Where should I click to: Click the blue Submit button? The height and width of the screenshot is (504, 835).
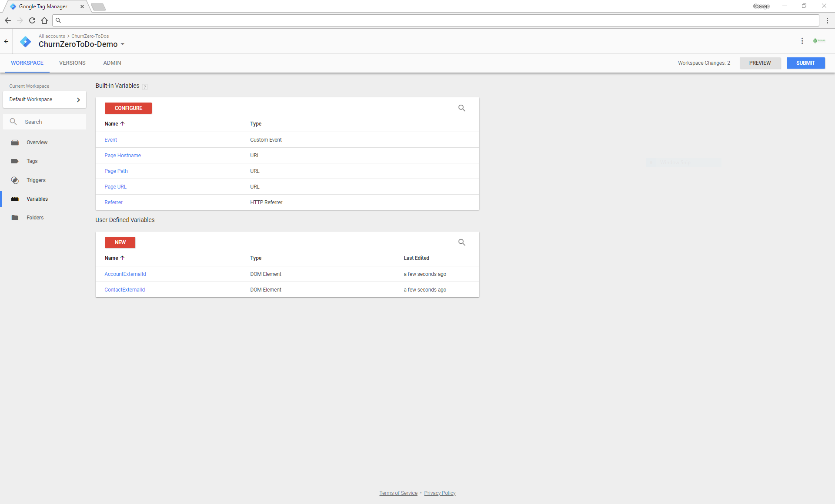805,63
